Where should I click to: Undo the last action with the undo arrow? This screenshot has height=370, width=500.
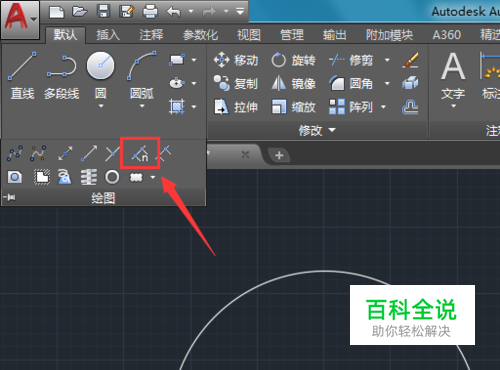(x=174, y=12)
